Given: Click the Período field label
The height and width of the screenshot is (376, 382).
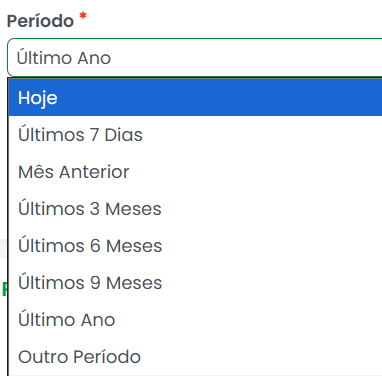Looking at the screenshot, I should tap(40, 21).
